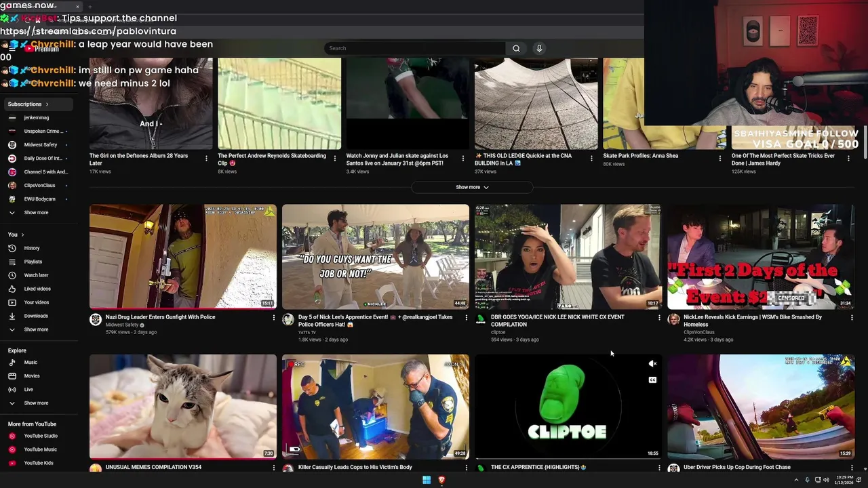Expand Subscriptions show more
The height and width of the screenshot is (488, 868).
36,212
